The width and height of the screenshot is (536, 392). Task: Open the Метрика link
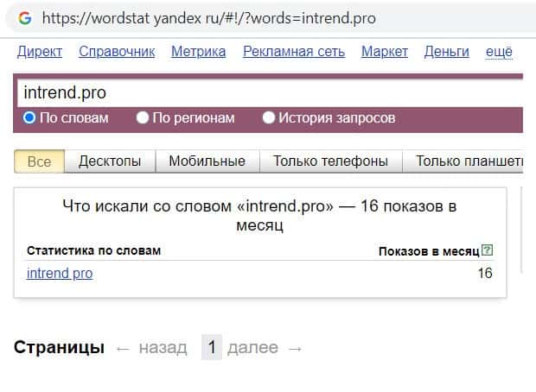coord(199,52)
